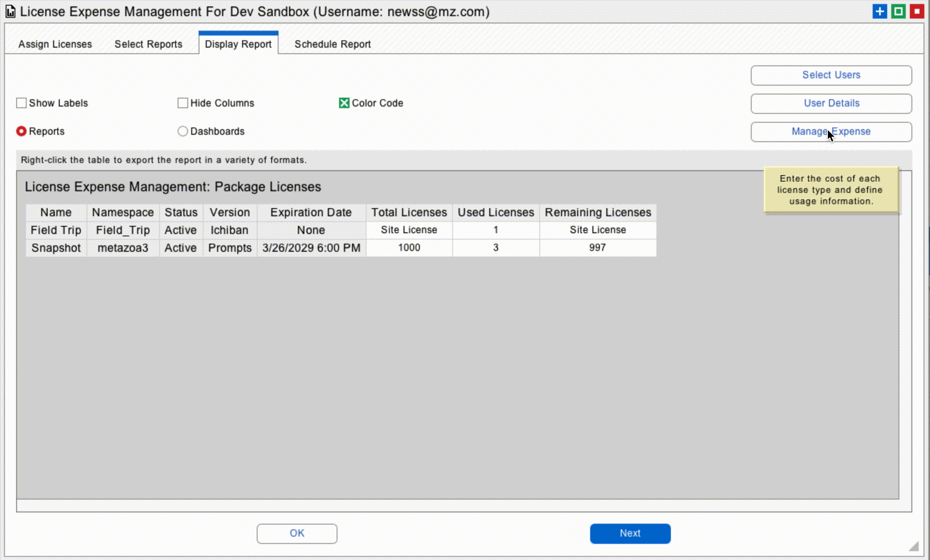
Task: Click Used Licenses value 3 for Snapshot
Action: click(x=496, y=248)
